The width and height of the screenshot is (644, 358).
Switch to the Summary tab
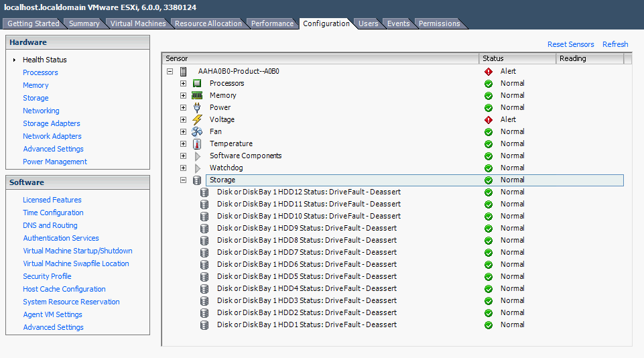[x=84, y=24]
